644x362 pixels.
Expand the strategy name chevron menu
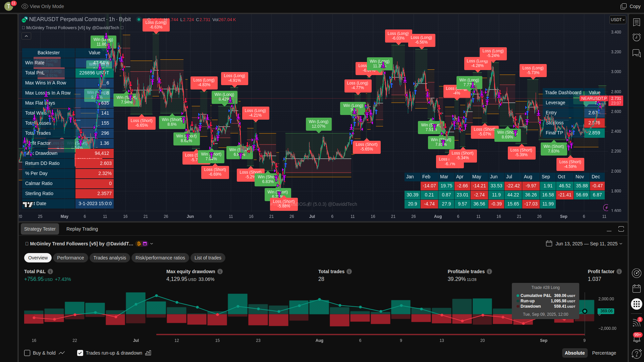[x=152, y=244]
